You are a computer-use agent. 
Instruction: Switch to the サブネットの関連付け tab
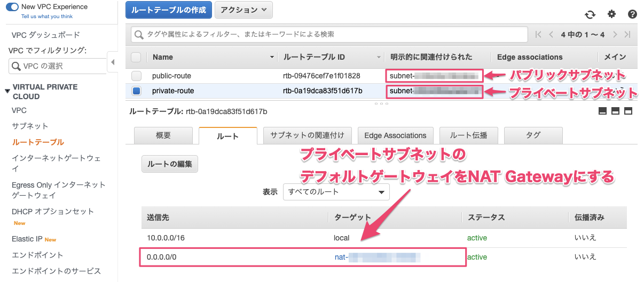point(308,135)
